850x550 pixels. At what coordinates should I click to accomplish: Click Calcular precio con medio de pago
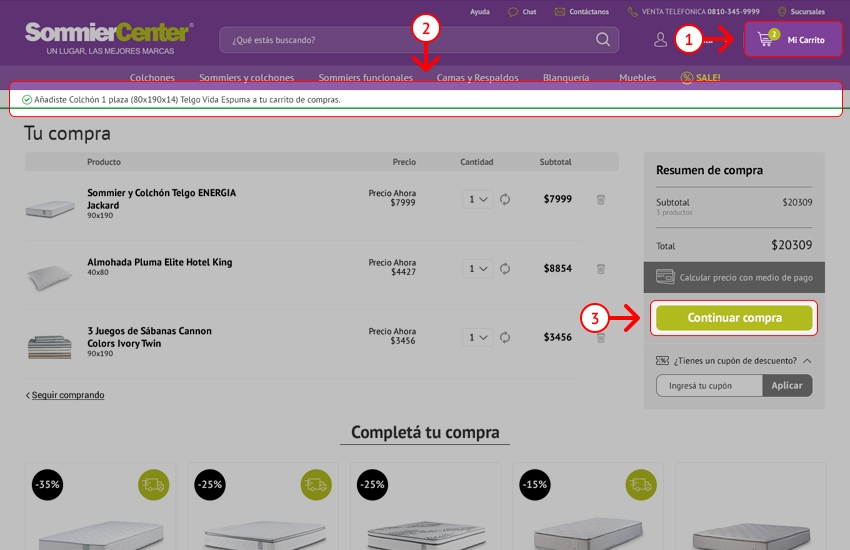[x=734, y=277]
